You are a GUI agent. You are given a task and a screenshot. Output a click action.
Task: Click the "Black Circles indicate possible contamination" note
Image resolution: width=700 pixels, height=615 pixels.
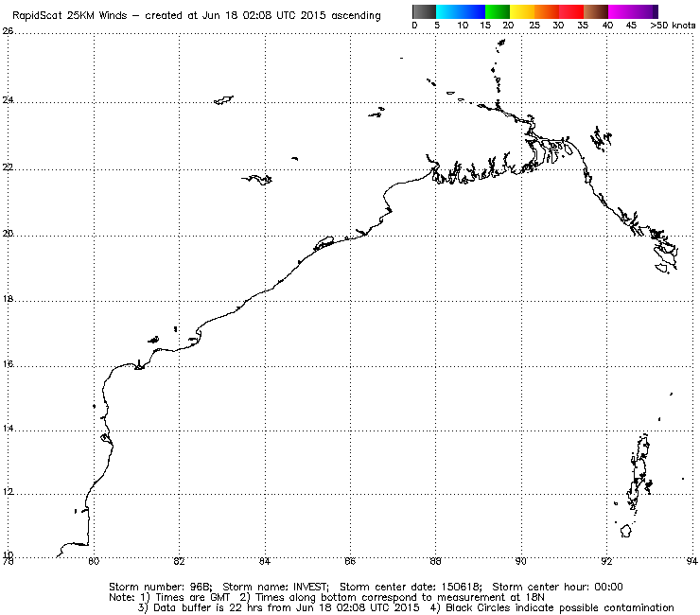(560, 607)
